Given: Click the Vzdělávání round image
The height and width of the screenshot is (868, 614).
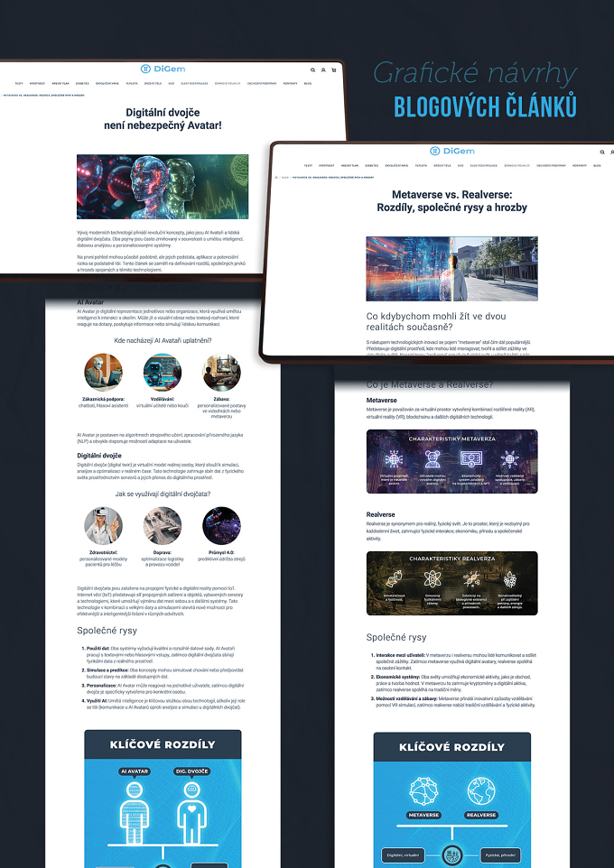Looking at the screenshot, I should pos(163,372).
